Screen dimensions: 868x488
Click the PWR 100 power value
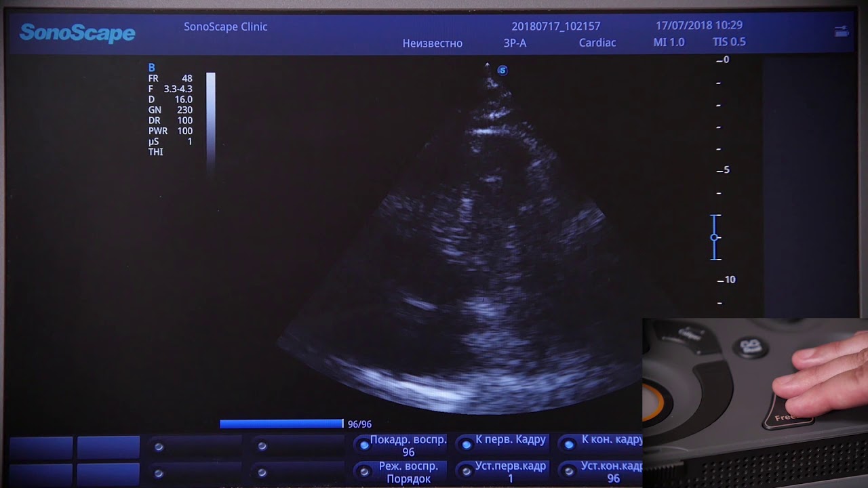(170, 131)
